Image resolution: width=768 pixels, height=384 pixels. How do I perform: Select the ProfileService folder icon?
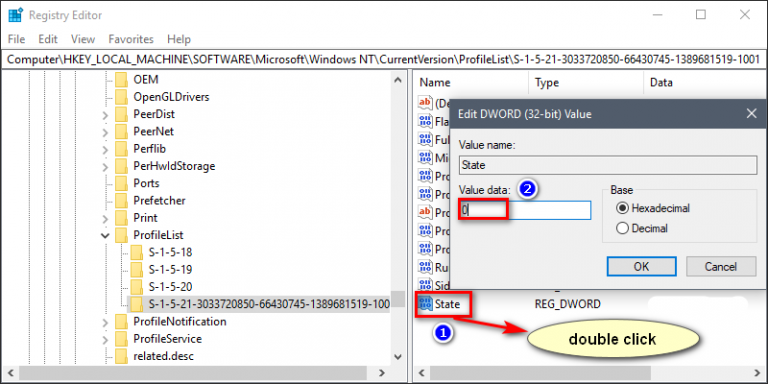pyautogui.click(x=121, y=339)
